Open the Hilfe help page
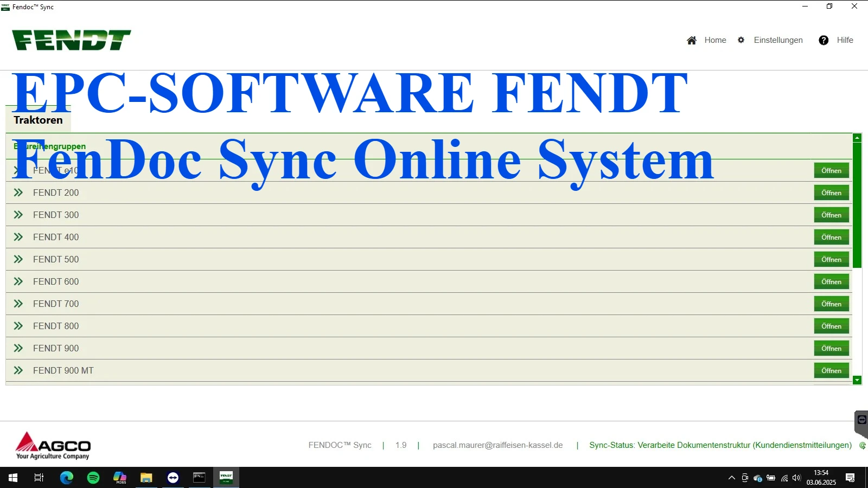The height and width of the screenshot is (488, 868). tap(836, 40)
